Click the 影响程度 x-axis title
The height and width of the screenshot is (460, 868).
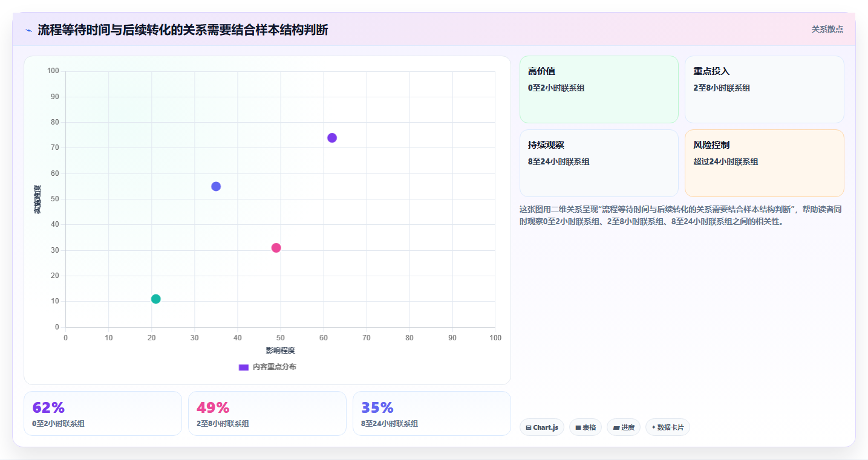[x=280, y=351]
